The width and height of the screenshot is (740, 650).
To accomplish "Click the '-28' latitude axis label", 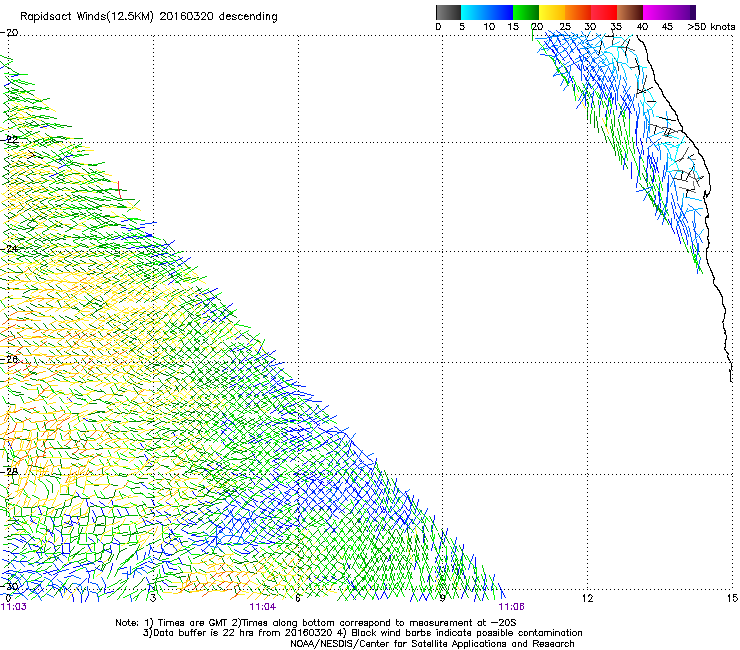I will coord(9,471).
